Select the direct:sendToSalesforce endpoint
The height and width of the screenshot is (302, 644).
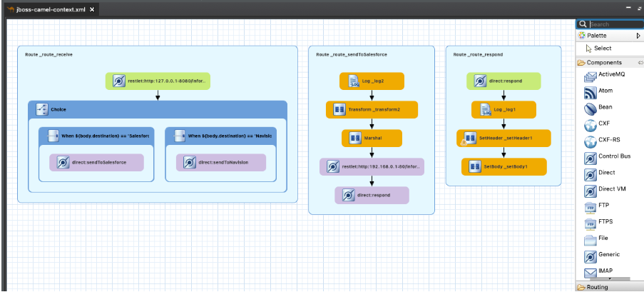96,162
